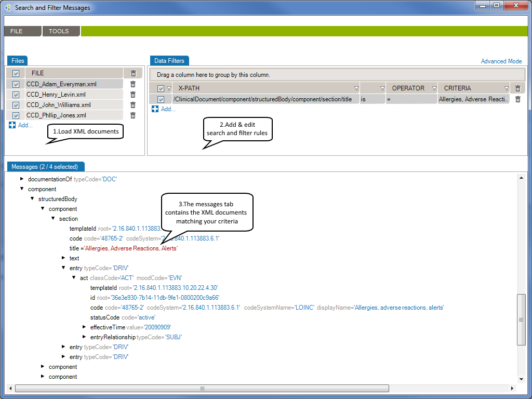Open the filter funnel on the OPERATOR column
Image resolution: width=532 pixels, height=399 pixels.
[434, 88]
